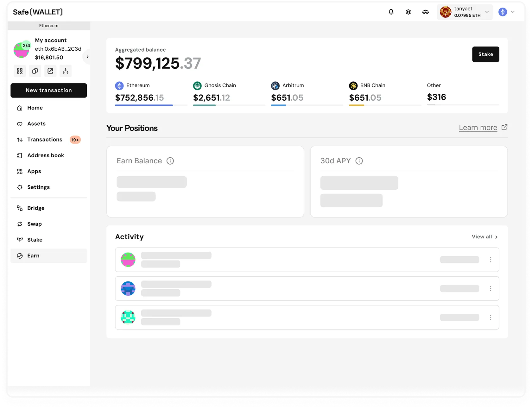Click the New transaction button
The width and height of the screenshot is (532, 409).
point(49,91)
